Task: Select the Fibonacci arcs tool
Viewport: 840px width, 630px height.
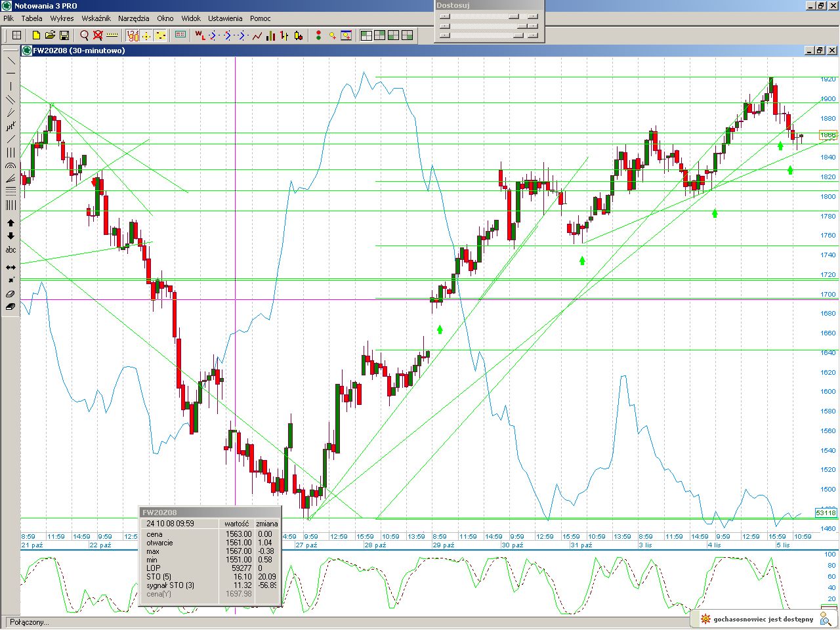Action: (10, 166)
